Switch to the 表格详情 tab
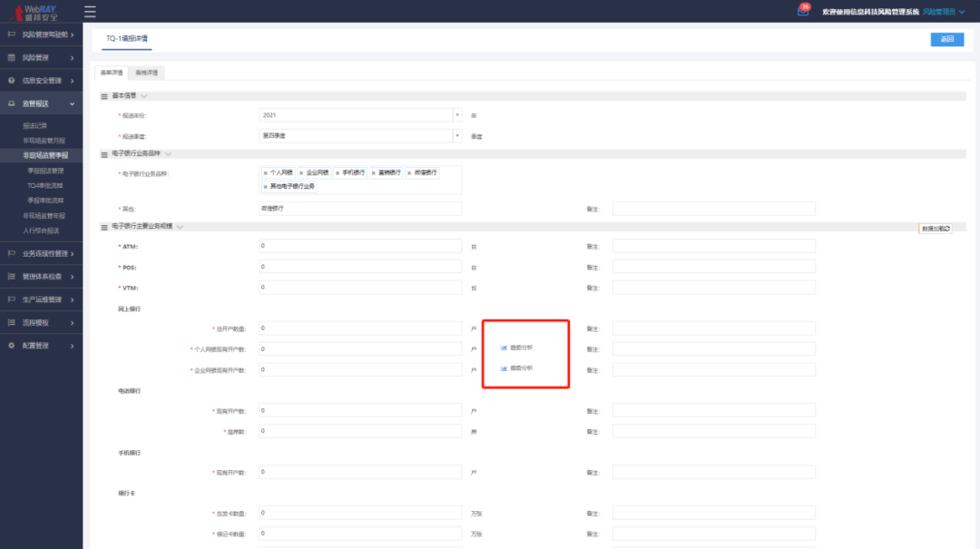Viewport: 980px width, 549px height. tap(146, 73)
